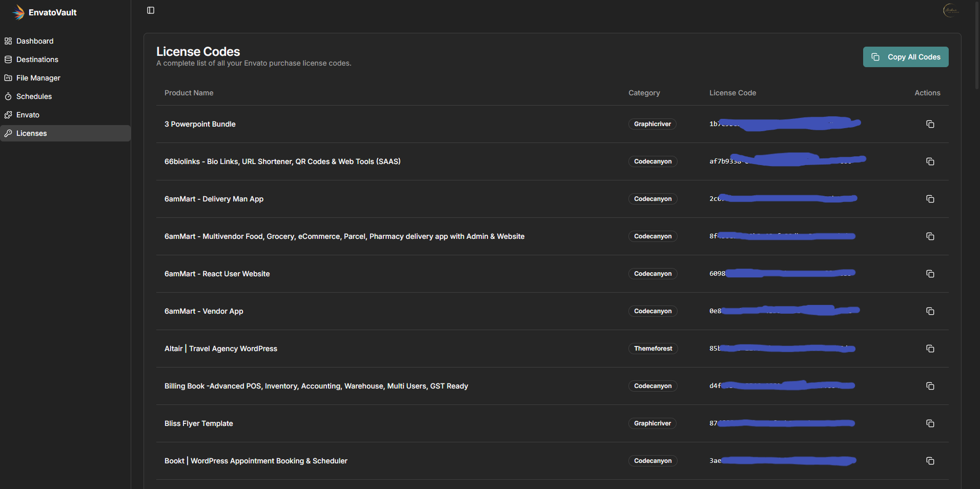Open Dashboard in the sidebar
The image size is (980, 489).
[65, 41]
